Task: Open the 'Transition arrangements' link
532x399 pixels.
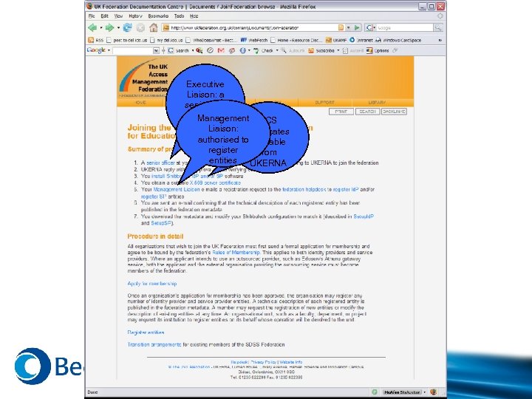Action: pos(154,345)
